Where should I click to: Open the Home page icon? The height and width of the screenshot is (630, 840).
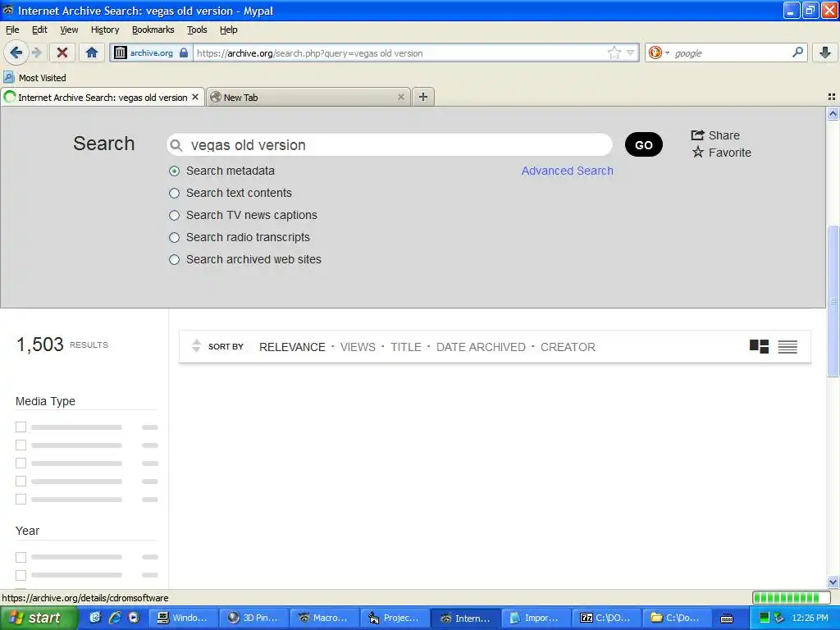point(92,52)
